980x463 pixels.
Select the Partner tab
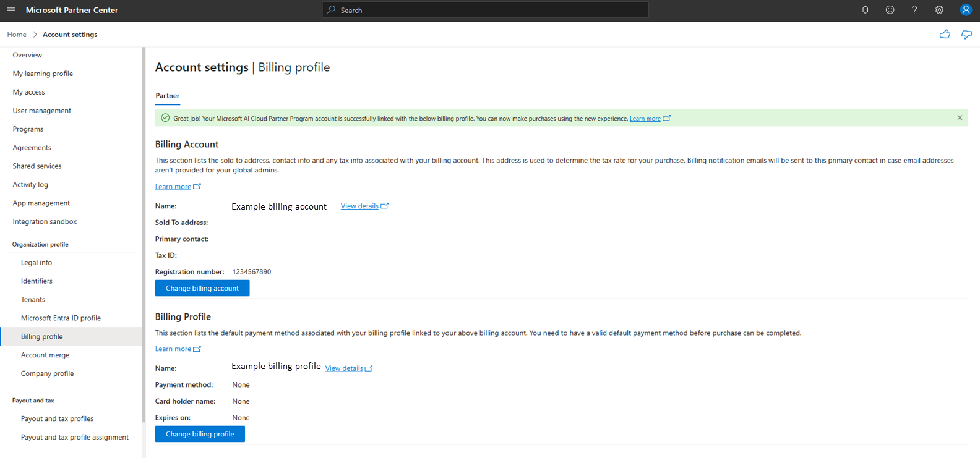[x=168, y=96]
